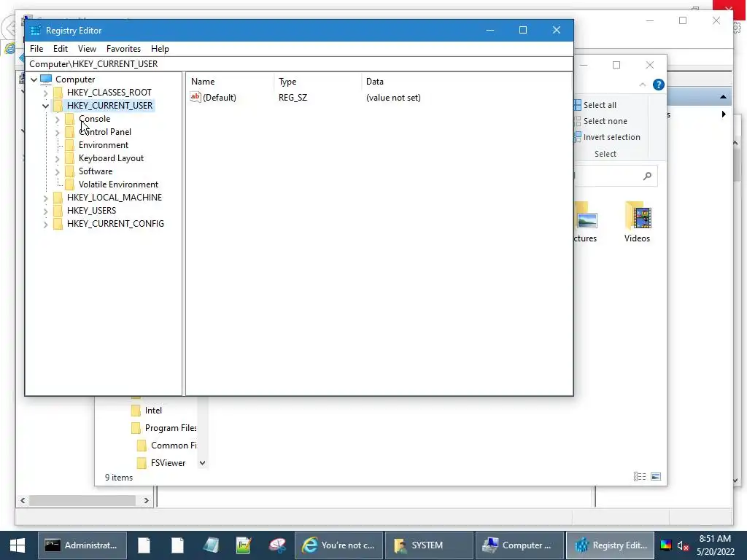Open the Help menu in Registry Editor

point(160,49)
